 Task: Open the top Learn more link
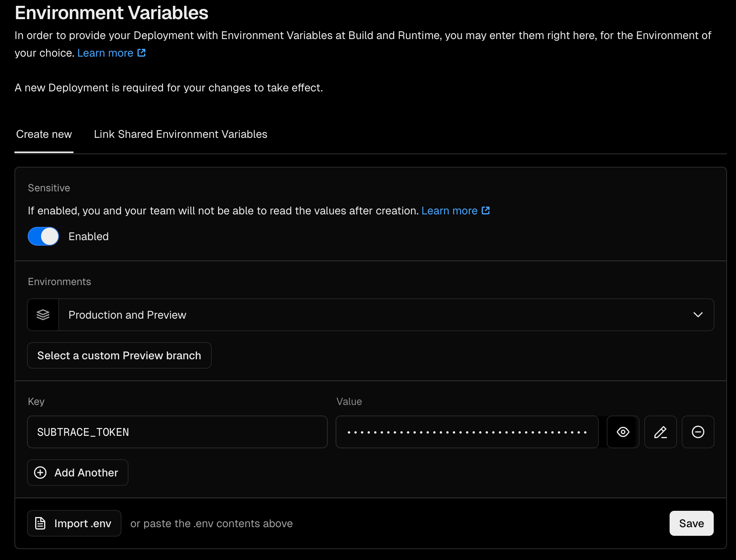pyautogui.click(x=111, y=53)
